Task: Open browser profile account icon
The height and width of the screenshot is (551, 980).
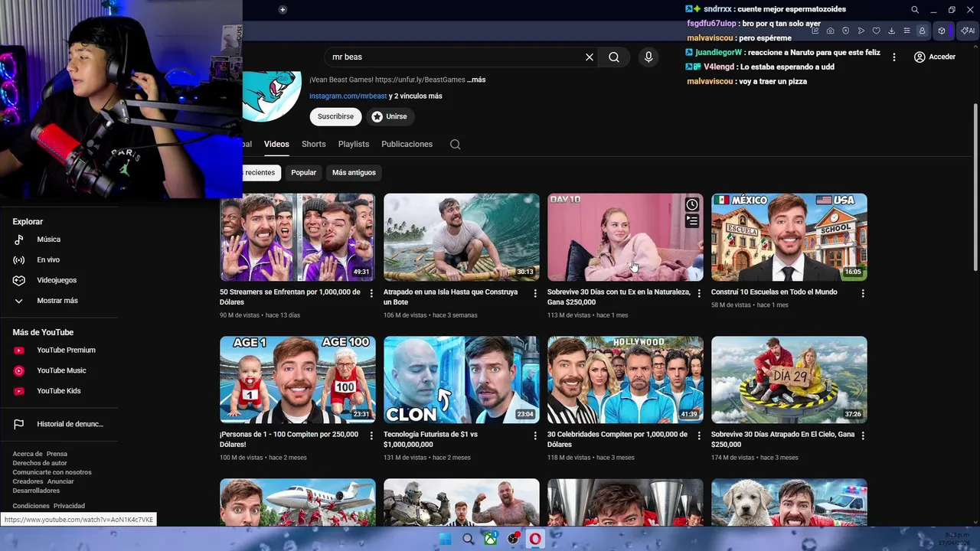Action: 923,31
